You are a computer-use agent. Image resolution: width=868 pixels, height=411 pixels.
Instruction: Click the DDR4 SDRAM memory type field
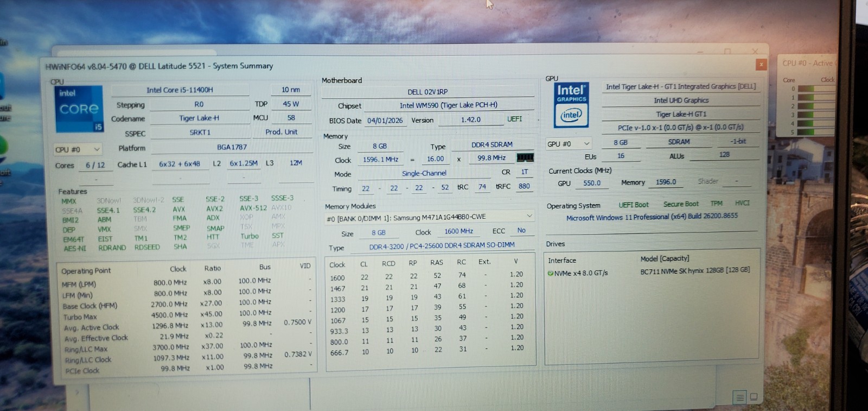[492, 144]
